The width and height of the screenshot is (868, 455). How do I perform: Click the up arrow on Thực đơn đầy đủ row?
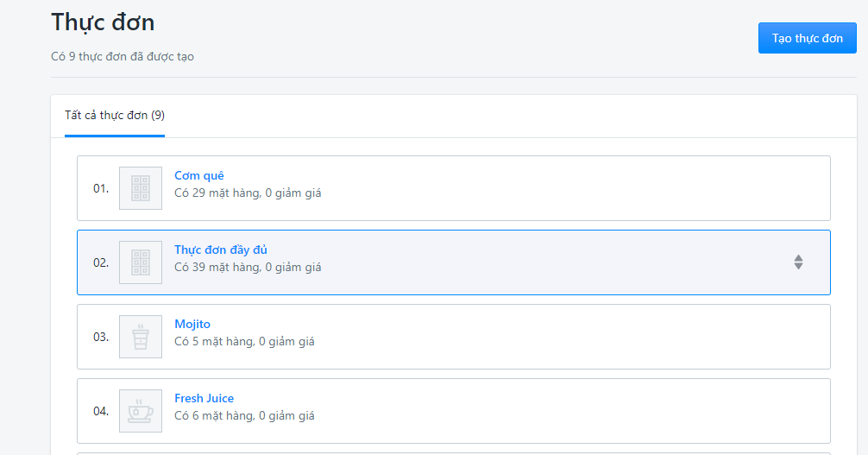click(x=798, y=258)
